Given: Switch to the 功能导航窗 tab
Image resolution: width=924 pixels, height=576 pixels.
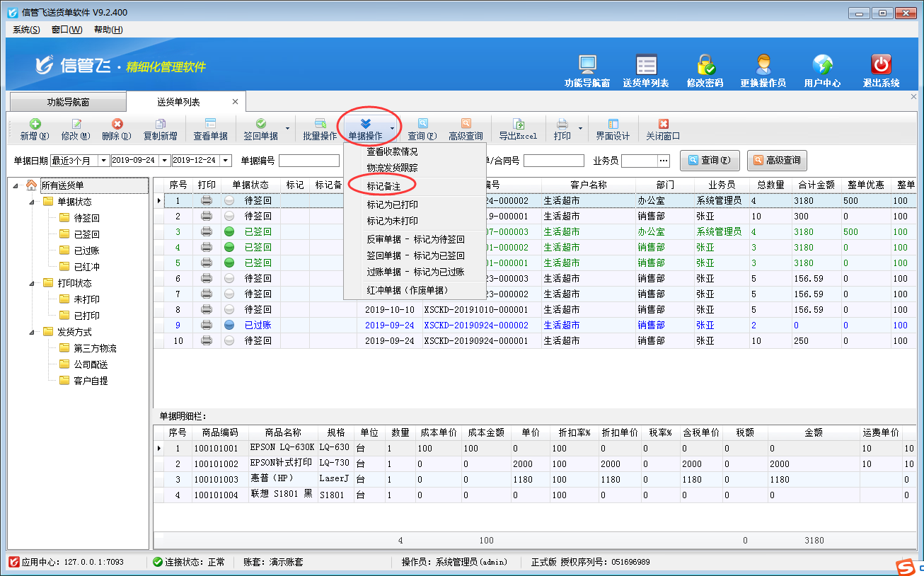Looking at the screenshot, I should tap(68, 103).
